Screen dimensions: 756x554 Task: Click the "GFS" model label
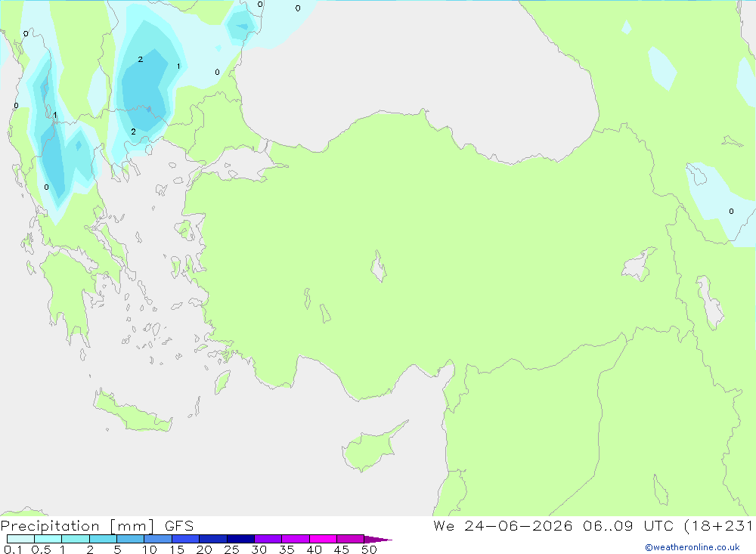click(x=179, y=526)
